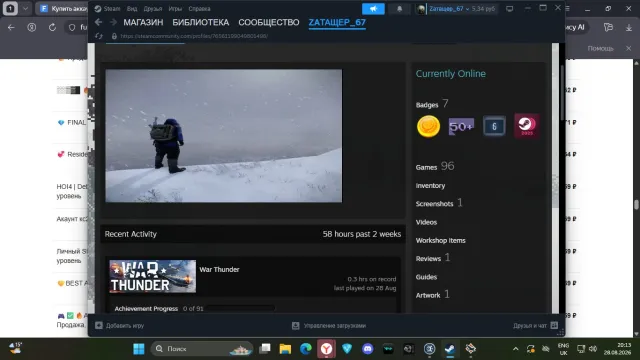Switch to the БИБЛИОТЕКА section
The height and width of the screenshot is (360, 640).
(x=200, y=22)
